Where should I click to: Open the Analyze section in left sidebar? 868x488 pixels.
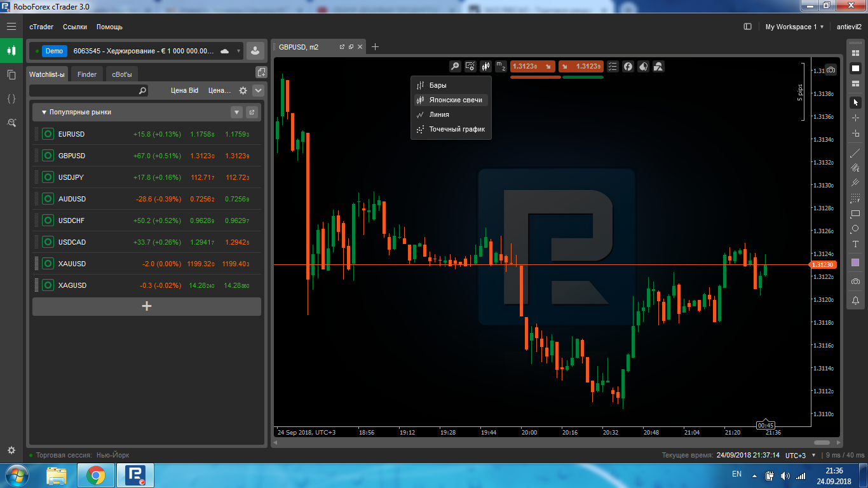11,123
